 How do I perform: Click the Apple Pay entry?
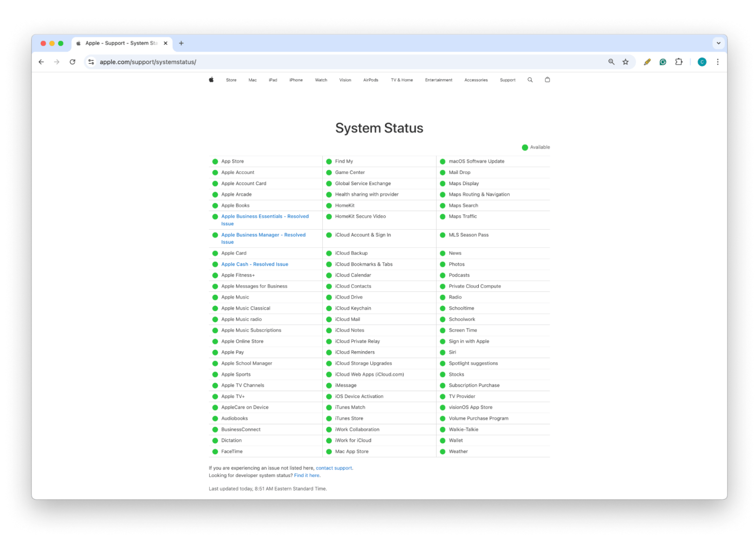click(233, 353)
